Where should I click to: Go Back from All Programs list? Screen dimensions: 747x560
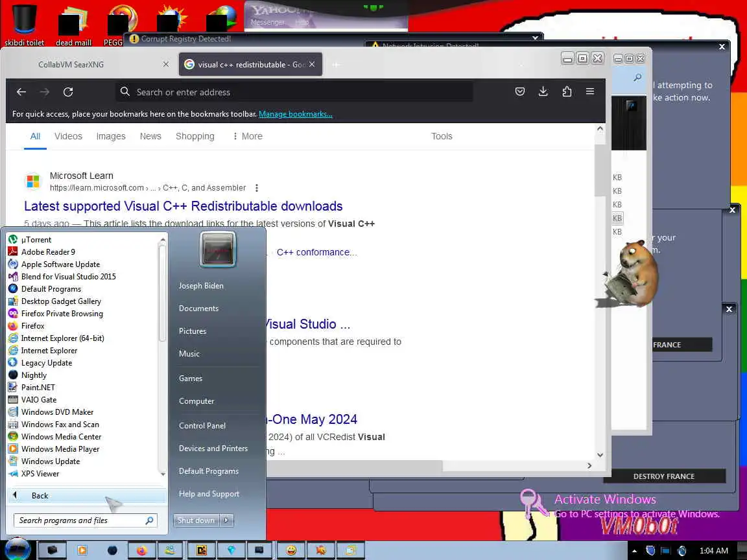point(87,496)
